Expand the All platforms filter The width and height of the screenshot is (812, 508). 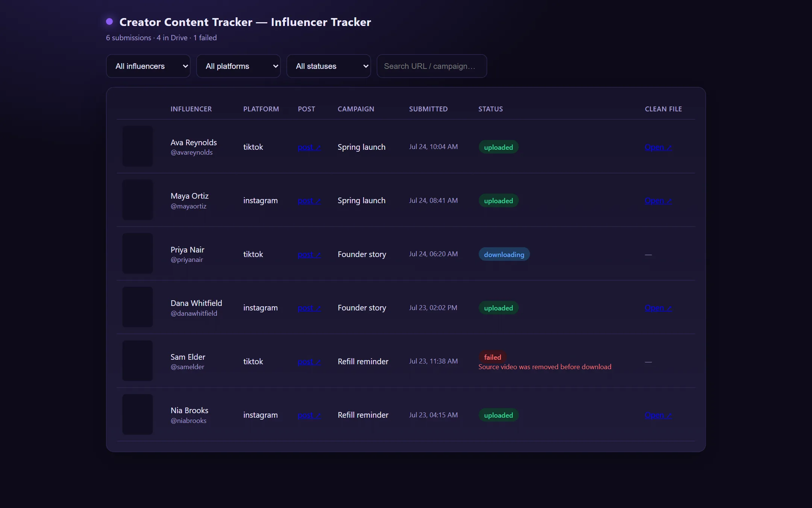point(238,66)
